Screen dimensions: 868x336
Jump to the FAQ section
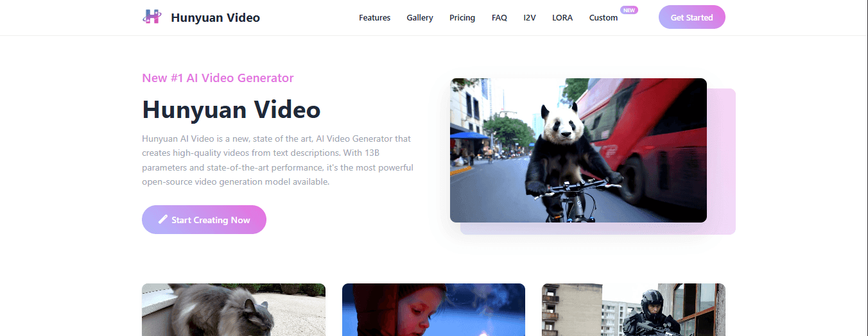(499, 18)
